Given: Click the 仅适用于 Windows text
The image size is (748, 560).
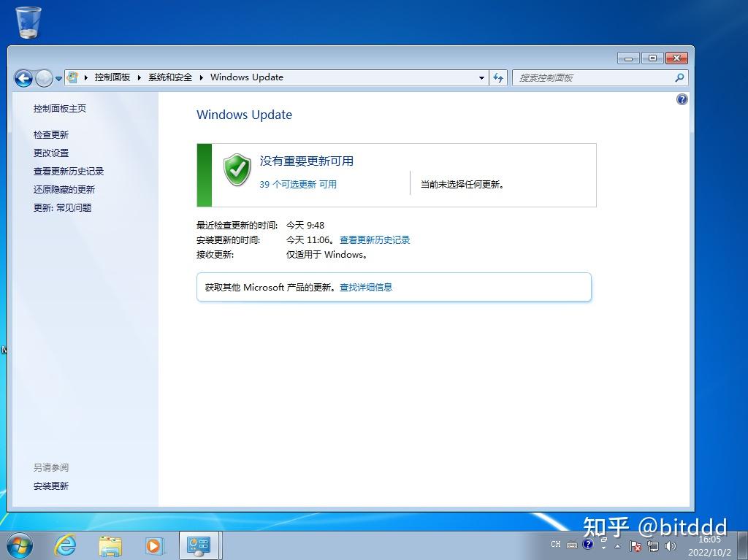Looking at the screenshot, I should 327,254.
